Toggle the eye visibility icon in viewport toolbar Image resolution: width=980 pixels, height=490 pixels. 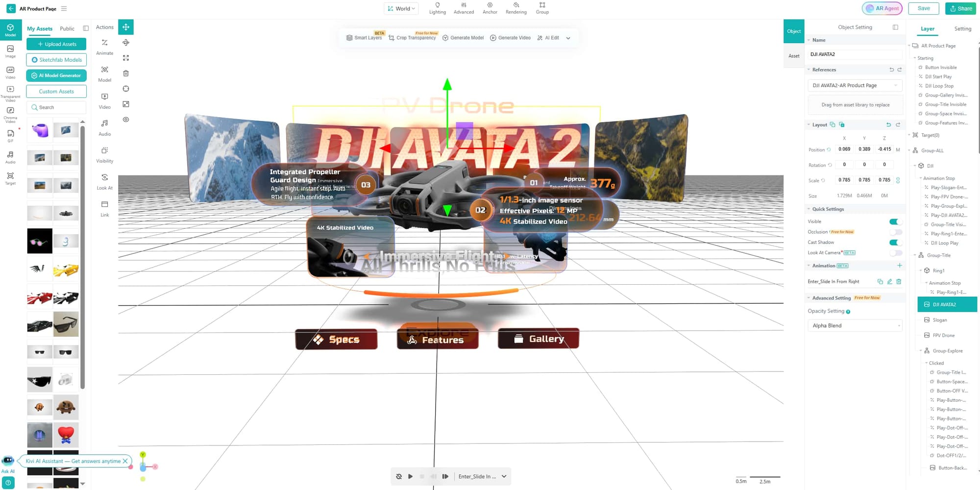tap(126, 120)
